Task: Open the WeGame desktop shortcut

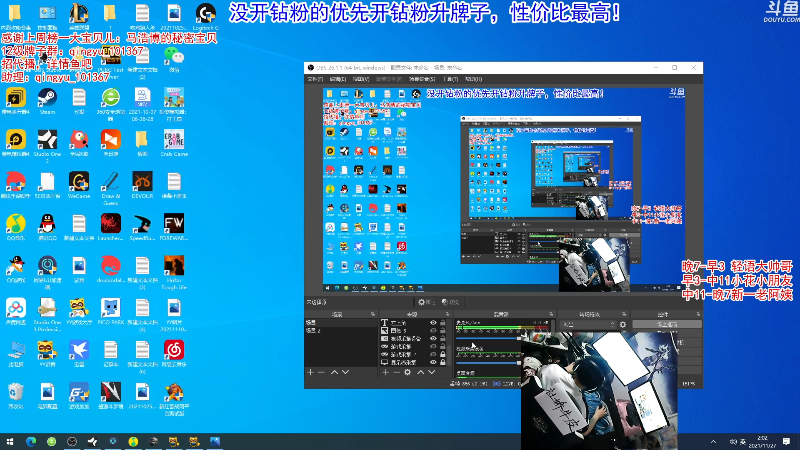Action: coord(79,185)
